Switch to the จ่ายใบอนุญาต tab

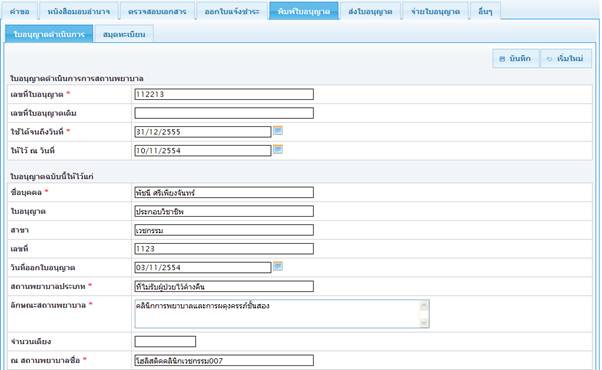(435, 11)
